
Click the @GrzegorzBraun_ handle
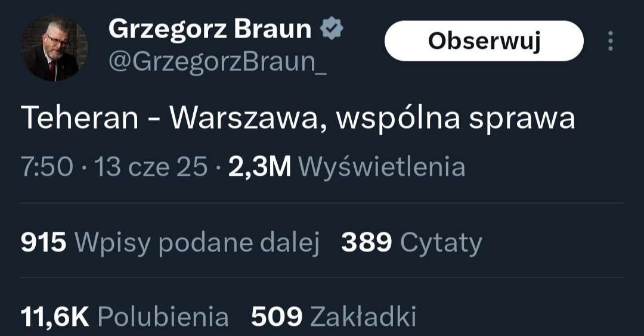pos(218,63)
